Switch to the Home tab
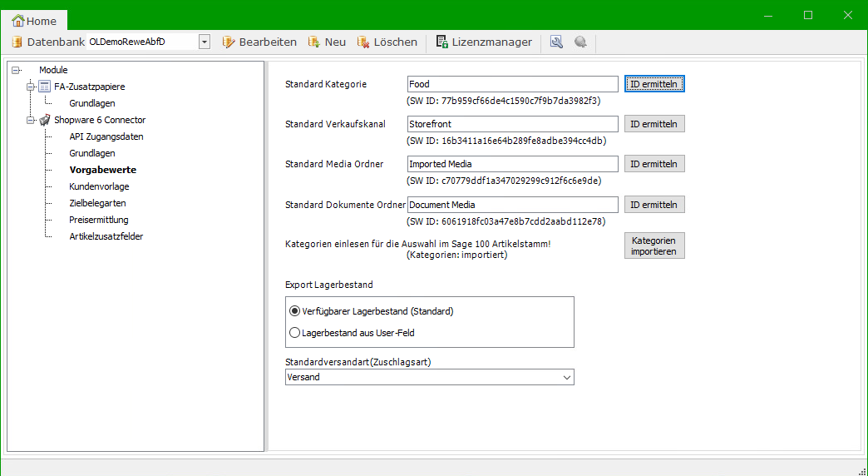 34,21
